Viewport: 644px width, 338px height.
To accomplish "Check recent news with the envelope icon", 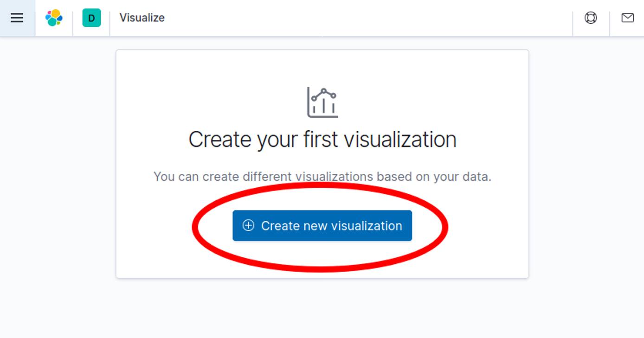I will [628, 18].
